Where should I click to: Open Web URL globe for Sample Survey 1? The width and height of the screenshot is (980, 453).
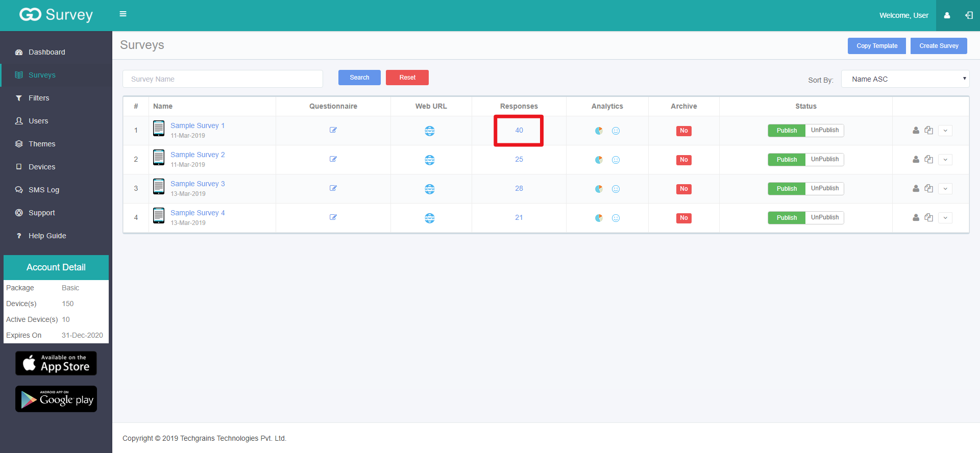tap(430, 131)
